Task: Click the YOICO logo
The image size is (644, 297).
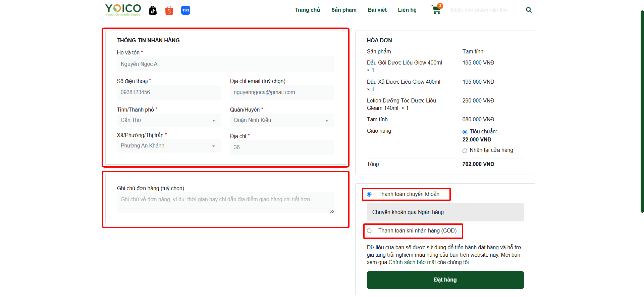Action: pos(123,10)
